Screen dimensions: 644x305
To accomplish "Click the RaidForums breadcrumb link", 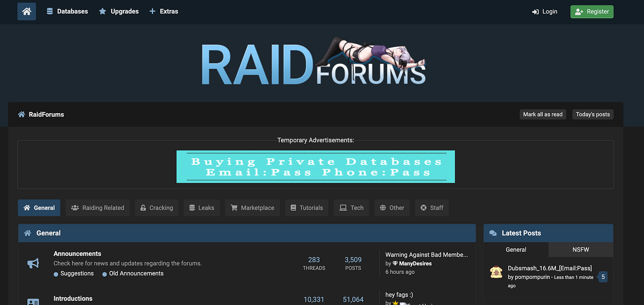I will click(x=46, y=114).
